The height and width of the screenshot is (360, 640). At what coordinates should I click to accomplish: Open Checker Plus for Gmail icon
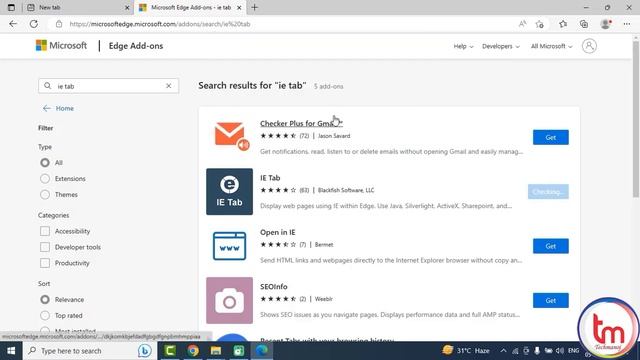coord(230,137)
